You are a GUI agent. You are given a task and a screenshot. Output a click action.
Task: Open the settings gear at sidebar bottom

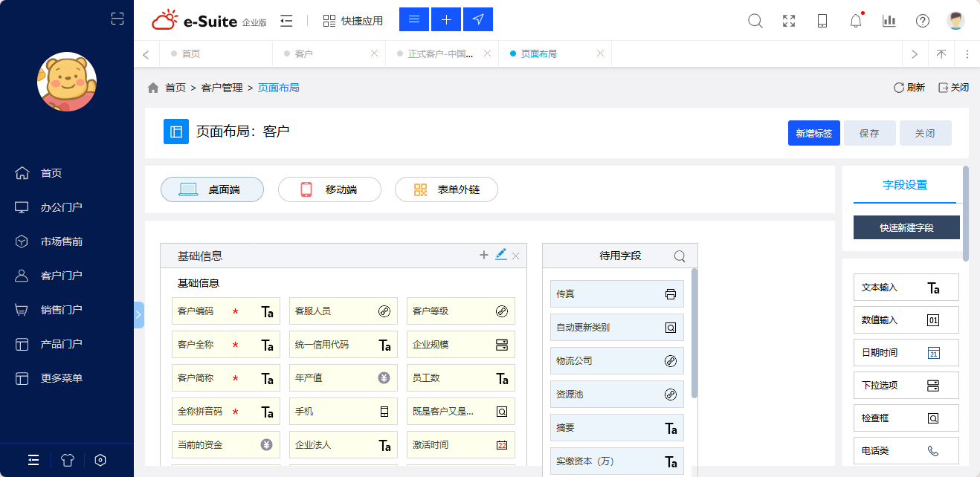coord(100,460)
